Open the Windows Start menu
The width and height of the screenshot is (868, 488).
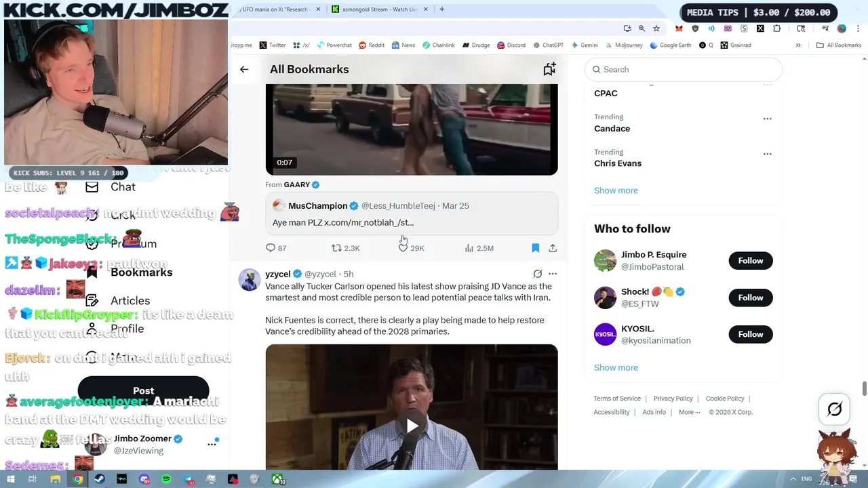11,479
